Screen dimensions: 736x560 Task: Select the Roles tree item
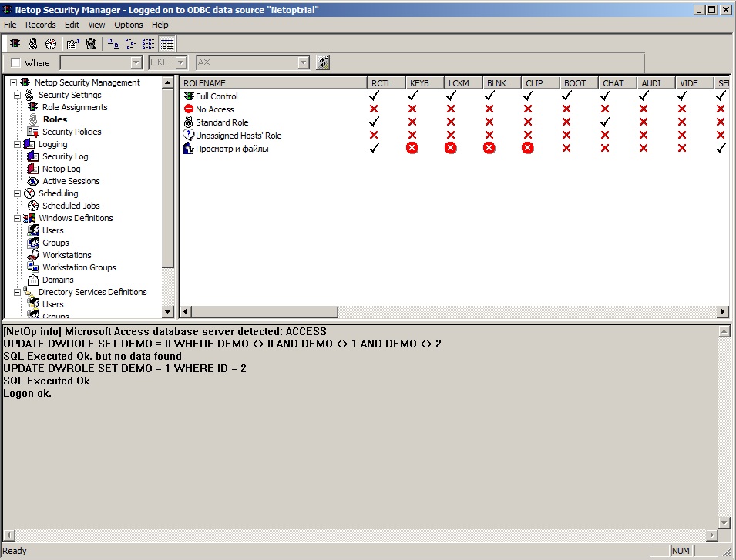coord(55,119)
